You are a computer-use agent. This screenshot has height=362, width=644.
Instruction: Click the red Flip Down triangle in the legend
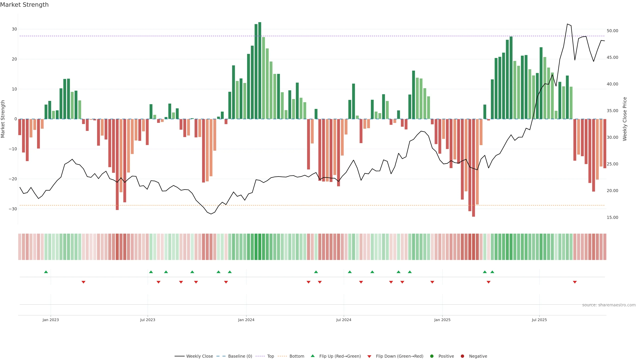click(369, 356)
